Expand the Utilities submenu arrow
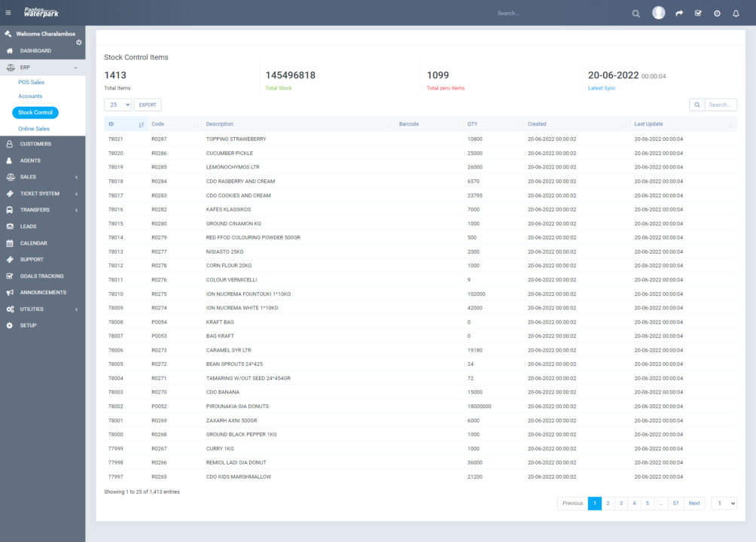 pos(76,309)
